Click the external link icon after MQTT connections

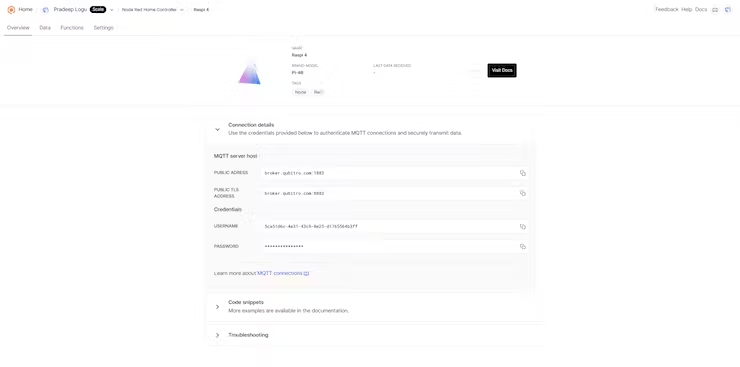tap(306, 274)
